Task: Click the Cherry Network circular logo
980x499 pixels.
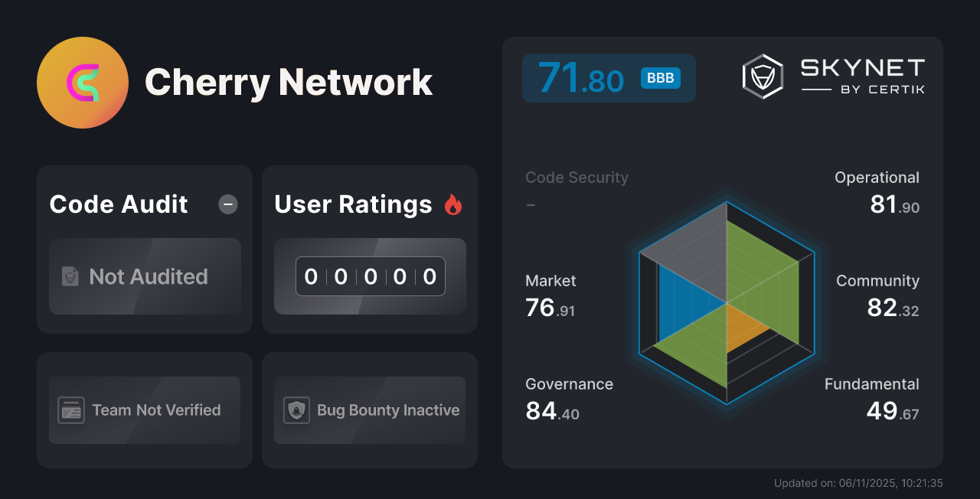Action: pos(82,82)
